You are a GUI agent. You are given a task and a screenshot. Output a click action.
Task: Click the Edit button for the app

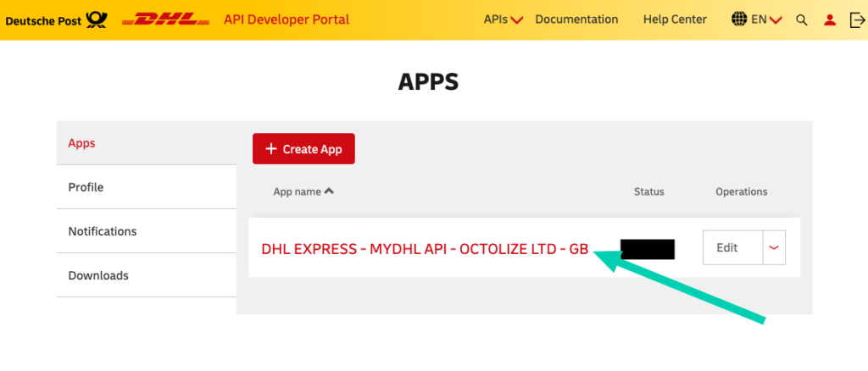coord(733,247)
